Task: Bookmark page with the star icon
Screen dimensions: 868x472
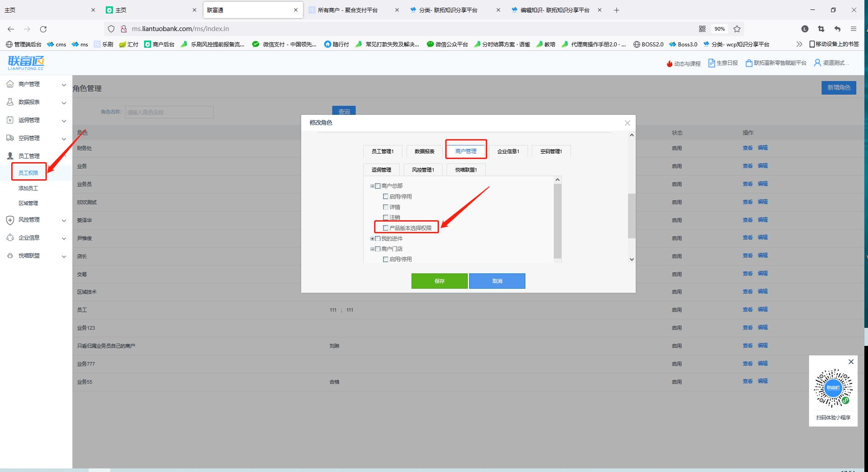Action: [737, 29]
